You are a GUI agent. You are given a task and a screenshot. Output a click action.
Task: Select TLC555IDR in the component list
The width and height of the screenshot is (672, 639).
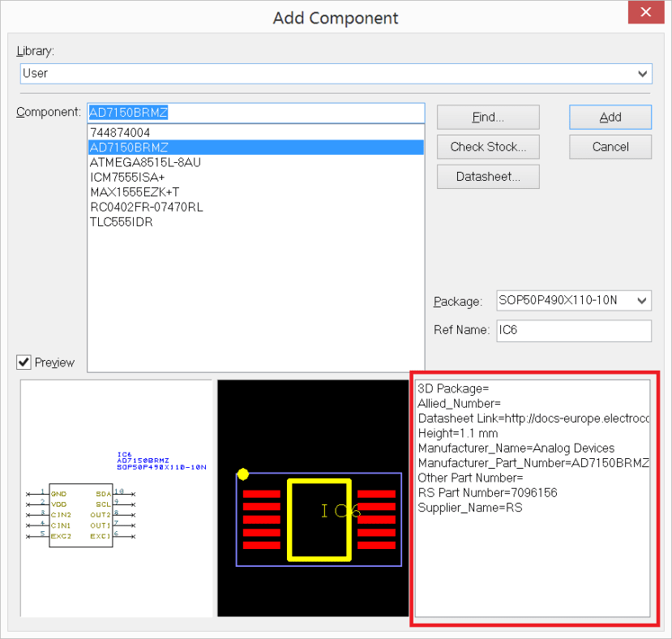256,222
